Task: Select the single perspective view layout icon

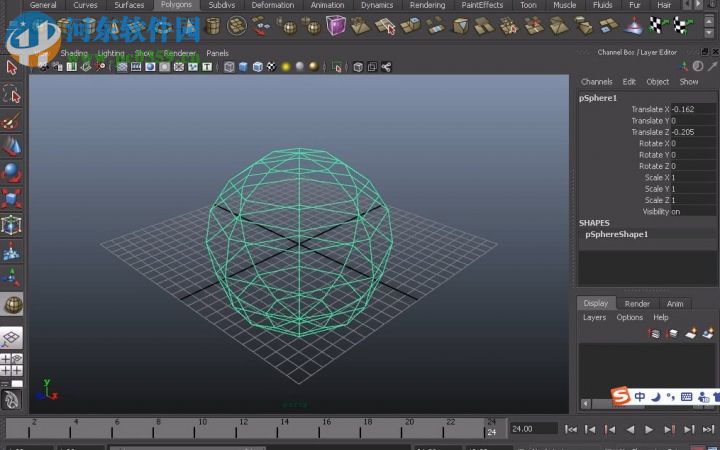Action: point(12,338)
